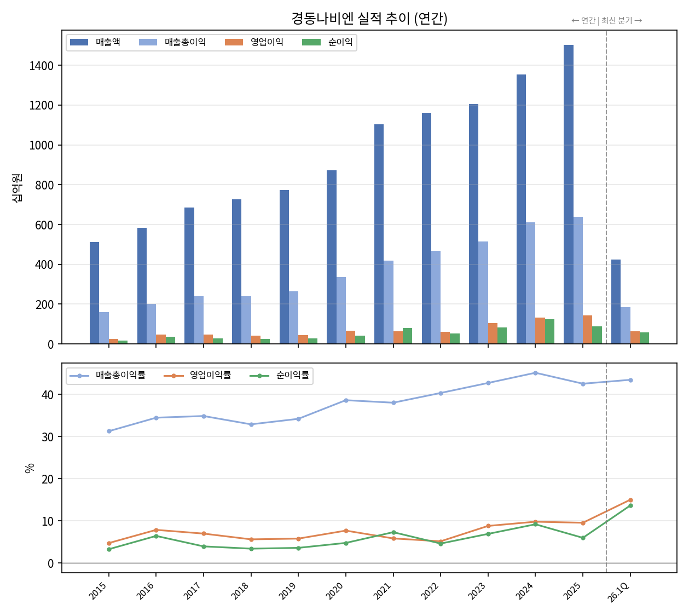This screenshot has height=616, width=689.
Task: Click the 200 y-axis tick label
Action: (x=45, y=304)
